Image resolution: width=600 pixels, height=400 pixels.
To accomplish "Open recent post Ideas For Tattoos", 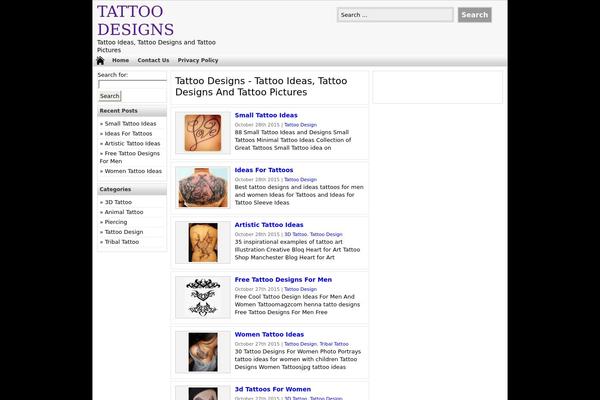I will 128,134.
